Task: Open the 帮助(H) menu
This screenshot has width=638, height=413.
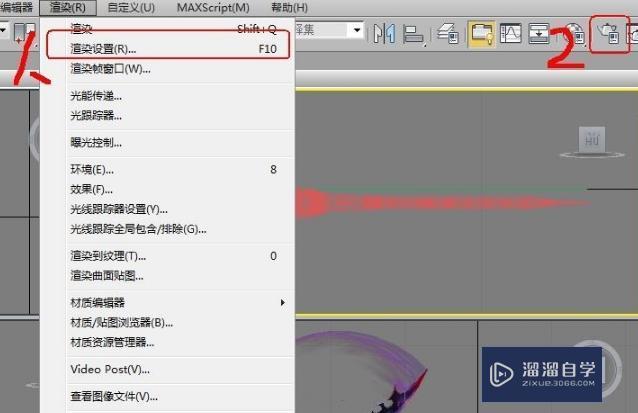Action: pyautogui.click(x=289, y=7)
